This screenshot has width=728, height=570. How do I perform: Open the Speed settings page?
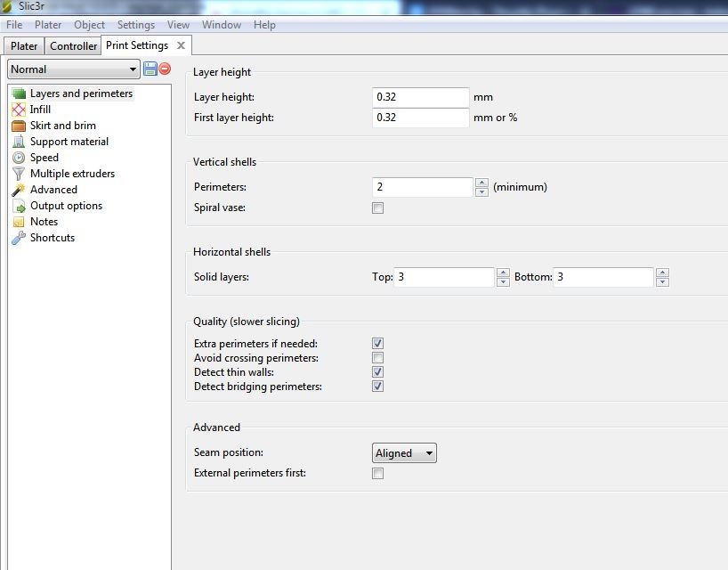tap(44, 158)
